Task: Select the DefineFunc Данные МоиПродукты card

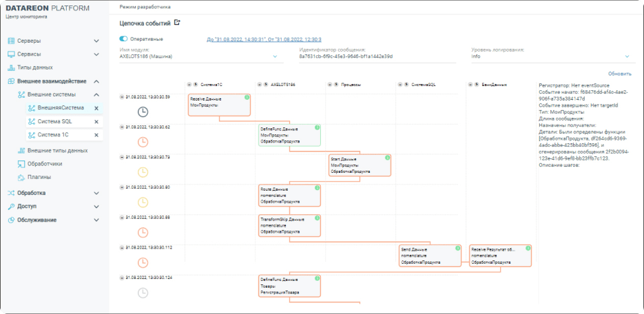Action: point(289,136)
